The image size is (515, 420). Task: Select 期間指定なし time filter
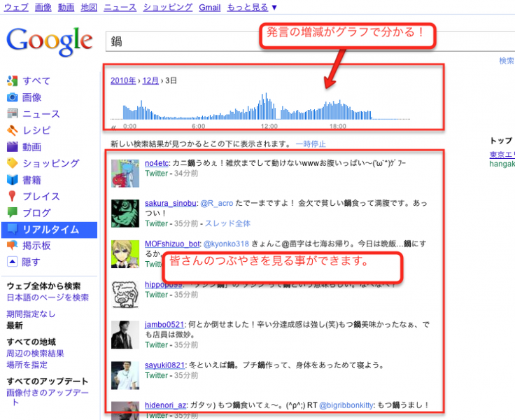pos(31,314)
